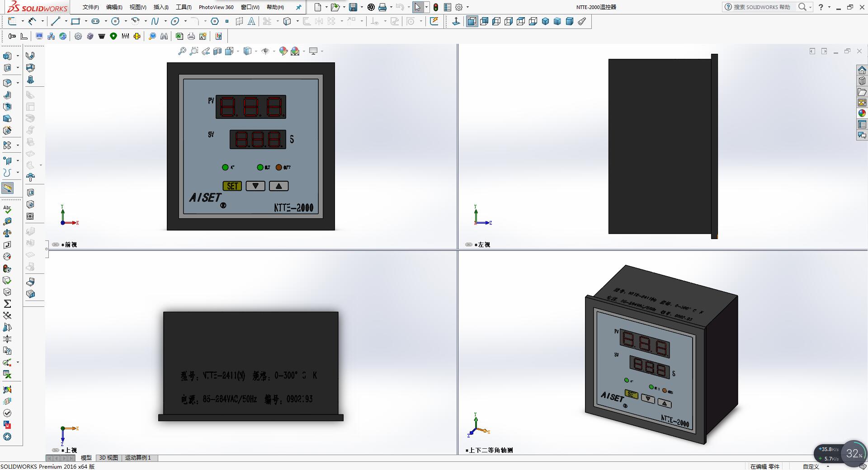Open the Design Library task pane icon
Screen dimensions: 868x470
point(862,81)
